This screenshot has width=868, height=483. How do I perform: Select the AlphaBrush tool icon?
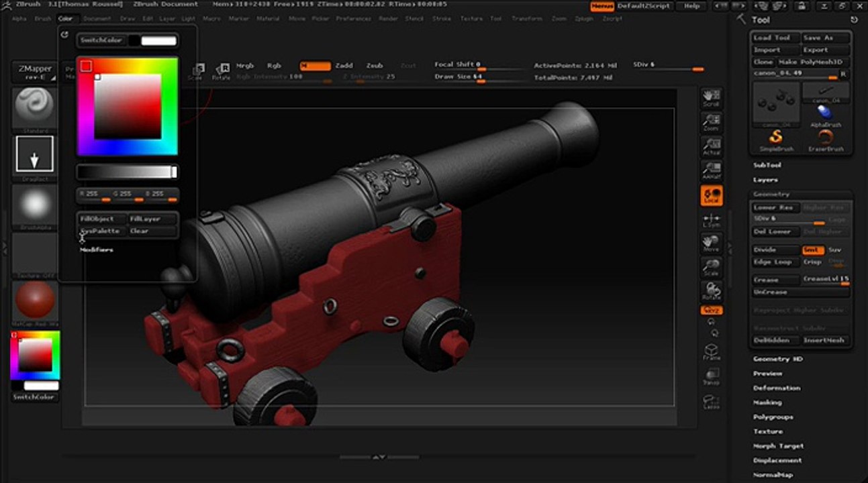click(x=826, y=114)
